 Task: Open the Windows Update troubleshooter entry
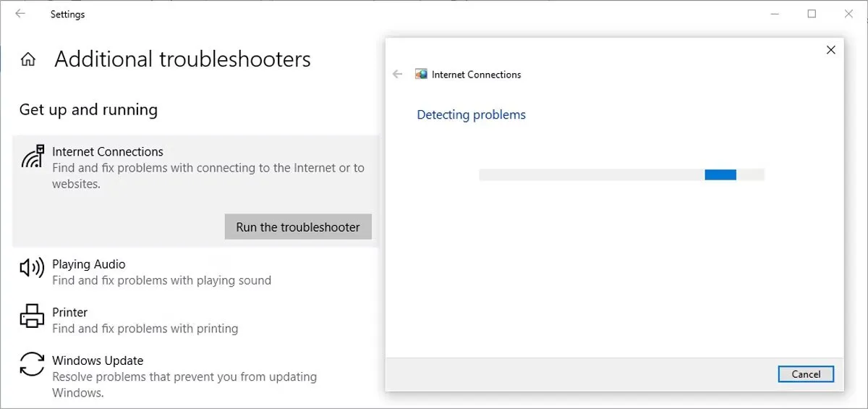pos(98,360)
